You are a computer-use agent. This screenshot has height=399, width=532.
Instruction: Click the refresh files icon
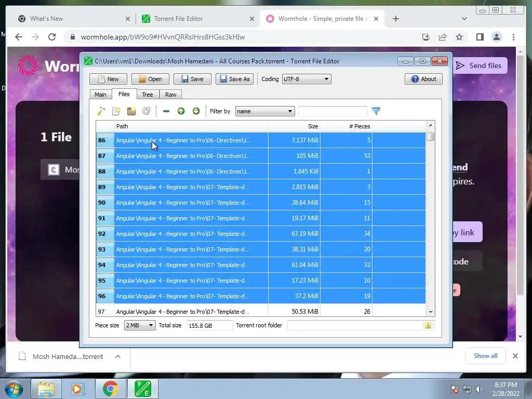tap(146, 111)
